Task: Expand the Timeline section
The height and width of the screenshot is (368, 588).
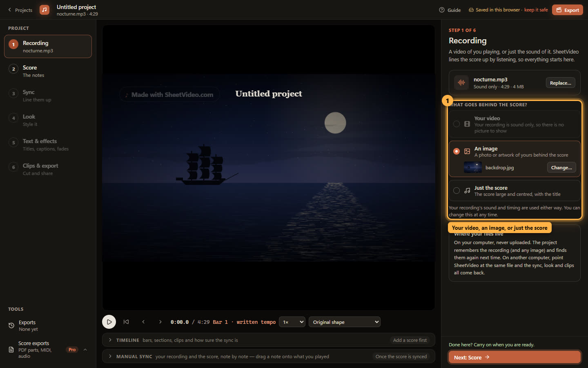Action: (x=268, y=340)
